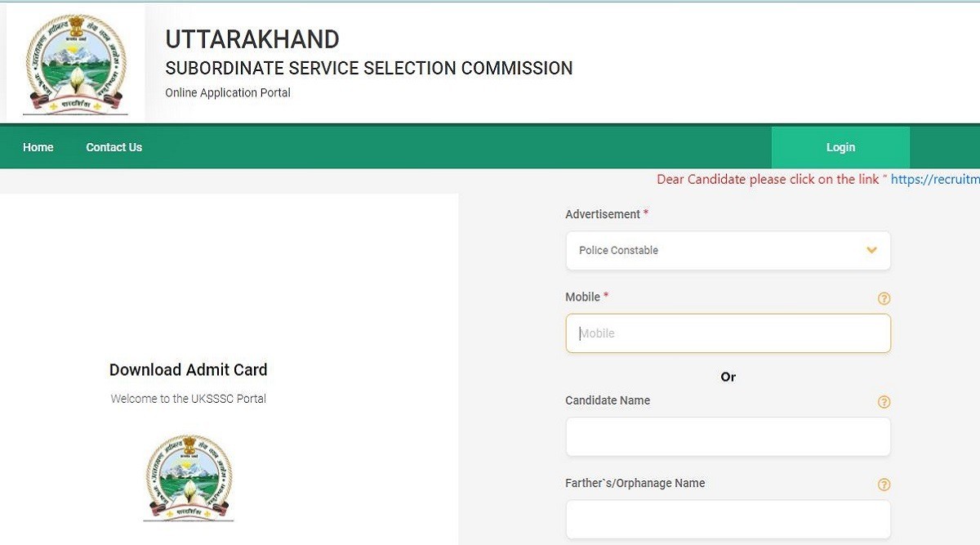Open the Candidate Name help icon

click(x=884, y=402)
